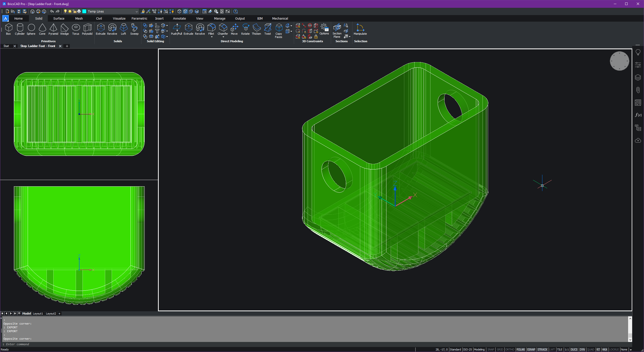Toggle ORTHO mode in the status bar
The width and height of the screenshot is (644, 352).
[x=510, y=349]
